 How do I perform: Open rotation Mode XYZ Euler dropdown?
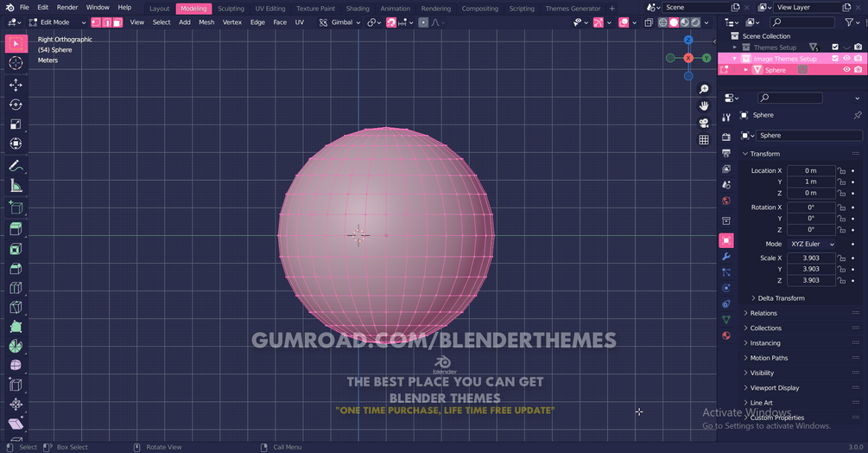pyautogui.click(x=812, y=244)
